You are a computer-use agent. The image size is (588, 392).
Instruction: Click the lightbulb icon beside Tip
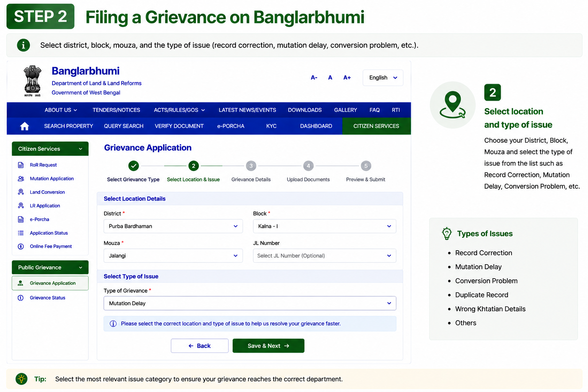click(21, 379)
